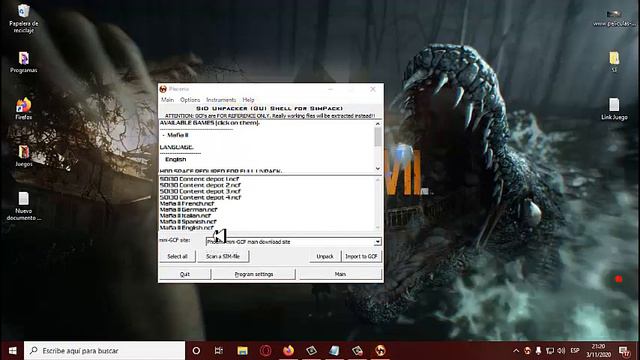
Task: Open the SJ folder on desktop
Action: pyautogui.click(x=614, y=62)
